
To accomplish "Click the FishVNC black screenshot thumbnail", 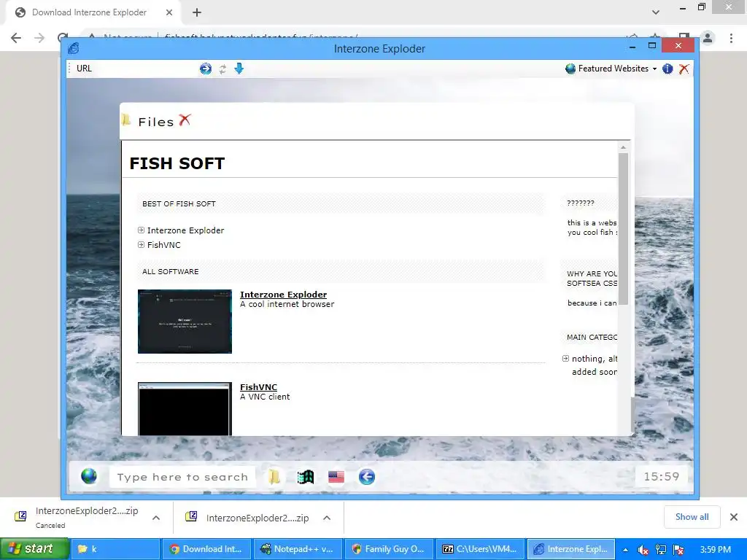I will pos(185,409).
